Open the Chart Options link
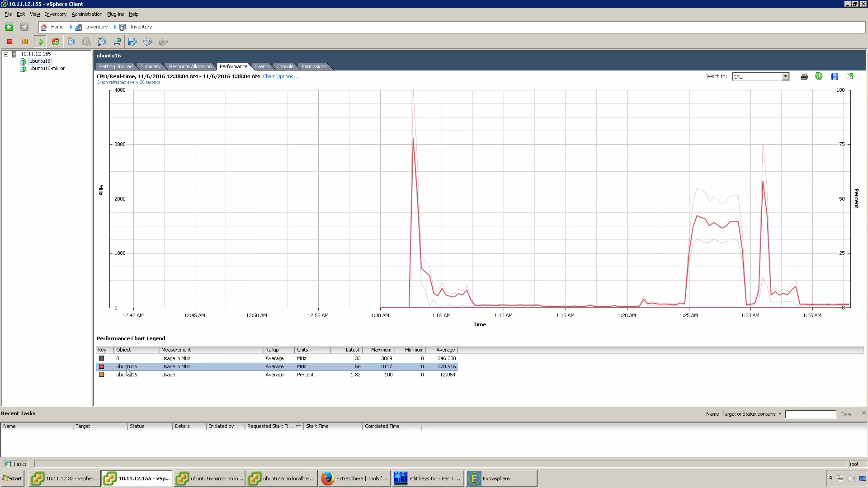This screenshot has width=868, height=488. 280,76
